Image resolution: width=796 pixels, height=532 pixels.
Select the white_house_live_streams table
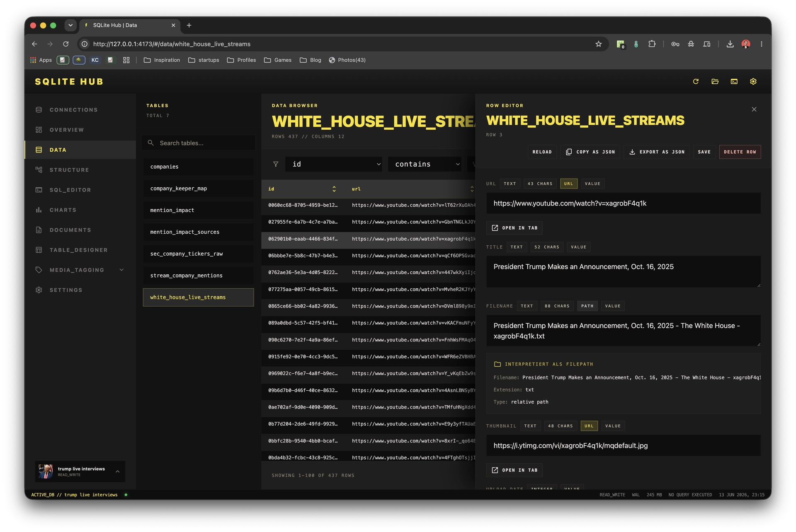(198, 297)
